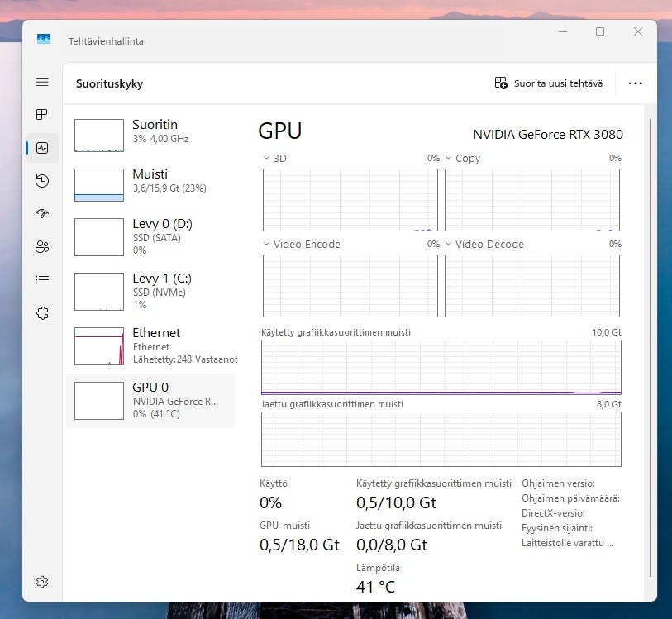672x619 pixels.
Task: Open the three-dot more options menu
Action: [635, 83]
